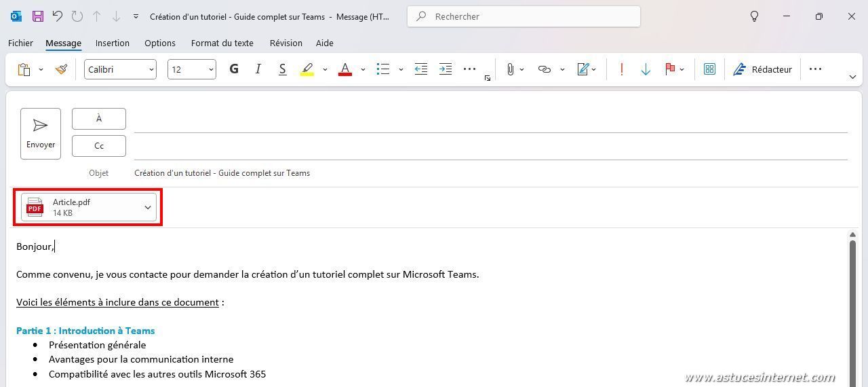The height and width of the screenshot is (387, 868).
Task: Click in the Rechercher search box
Action: 524,16
